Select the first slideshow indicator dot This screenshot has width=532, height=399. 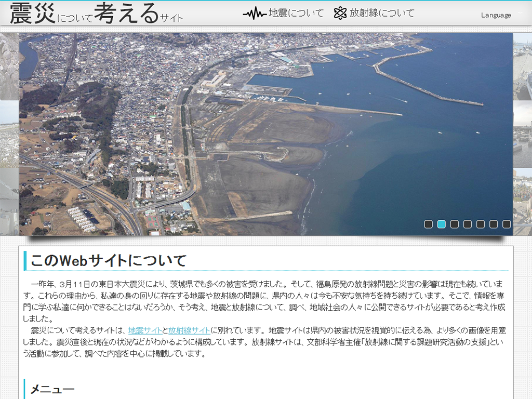click(429, 224)
